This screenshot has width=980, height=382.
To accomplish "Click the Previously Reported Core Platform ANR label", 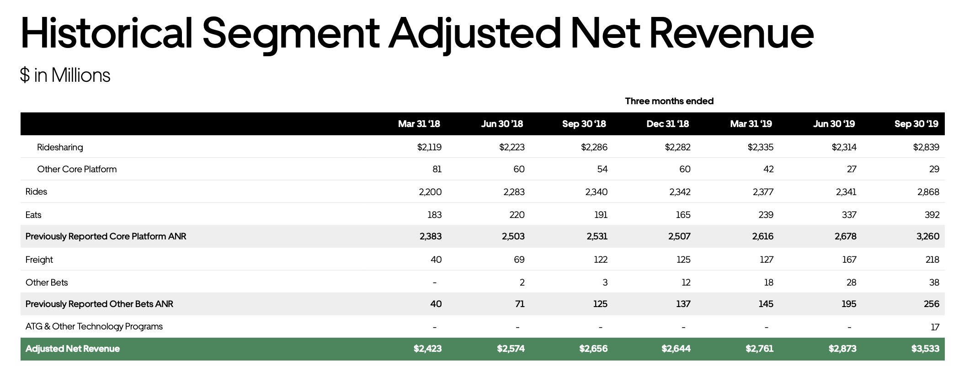I will 106,236.
